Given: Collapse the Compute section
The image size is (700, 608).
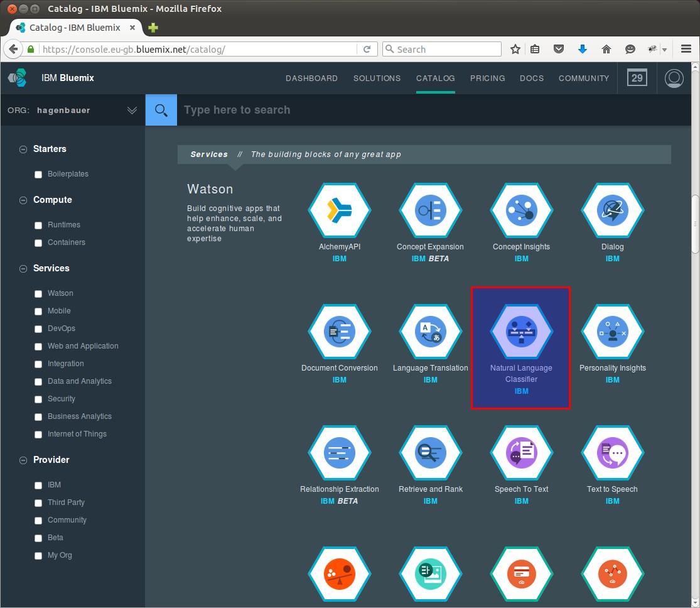Looking at the screenshot, I should tap(23, 200).
